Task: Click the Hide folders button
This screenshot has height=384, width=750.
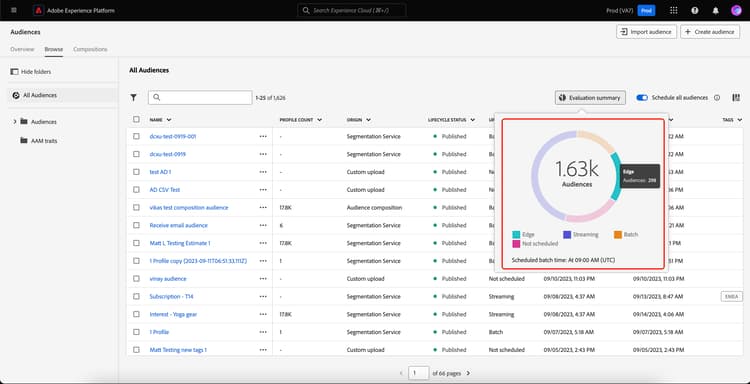Action: click(31, 72)
